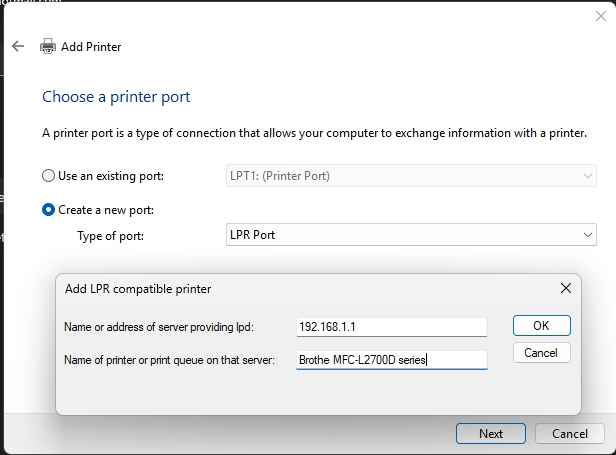Click the Add LPR compatible printer title
616x455 pixels.
(x=138, y=289)
